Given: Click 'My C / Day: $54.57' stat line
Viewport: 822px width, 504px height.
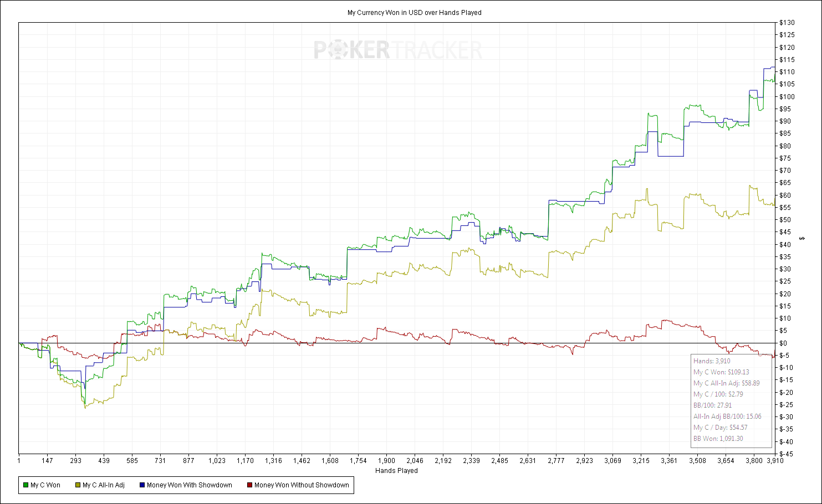Looking at the screenshot, I should 720,428.
